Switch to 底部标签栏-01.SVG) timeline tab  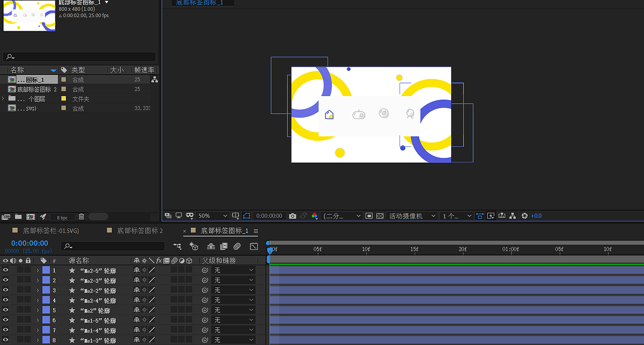[51, 231]
